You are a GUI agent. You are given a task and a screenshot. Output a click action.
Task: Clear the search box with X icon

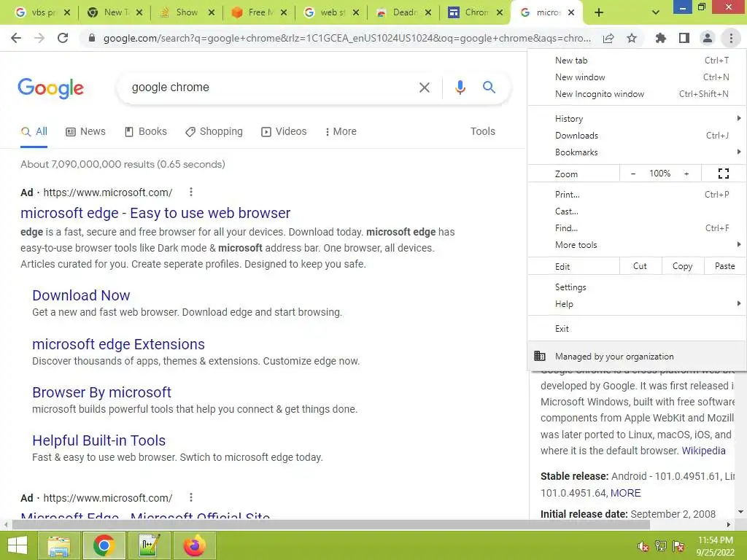[x=424, y=87]
